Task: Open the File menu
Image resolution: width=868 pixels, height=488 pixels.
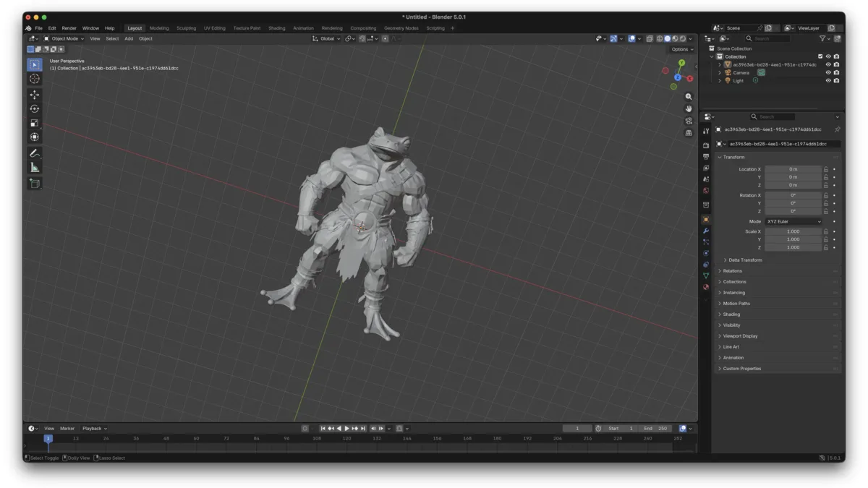Action: click(x=39, y=28)
